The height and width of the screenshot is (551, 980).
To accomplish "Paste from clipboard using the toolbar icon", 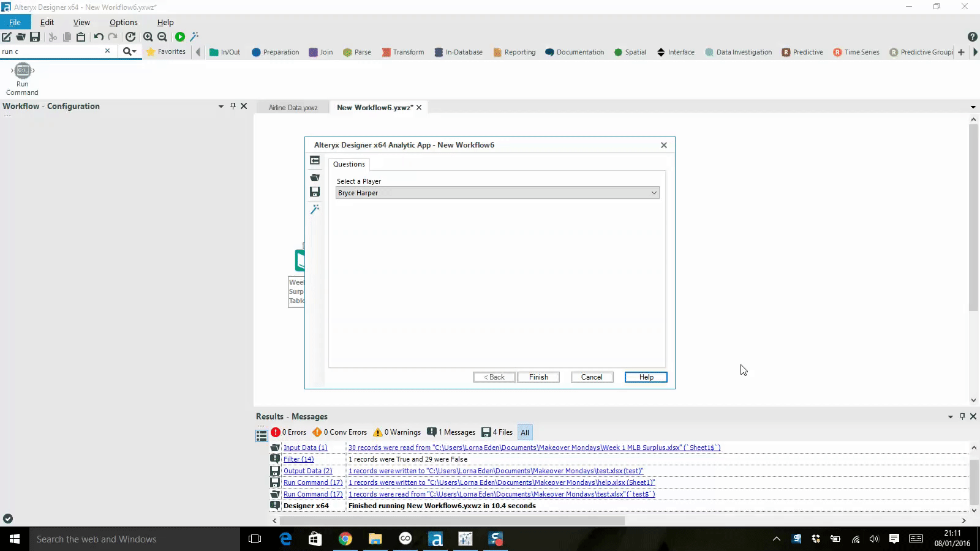I will 81,37.
